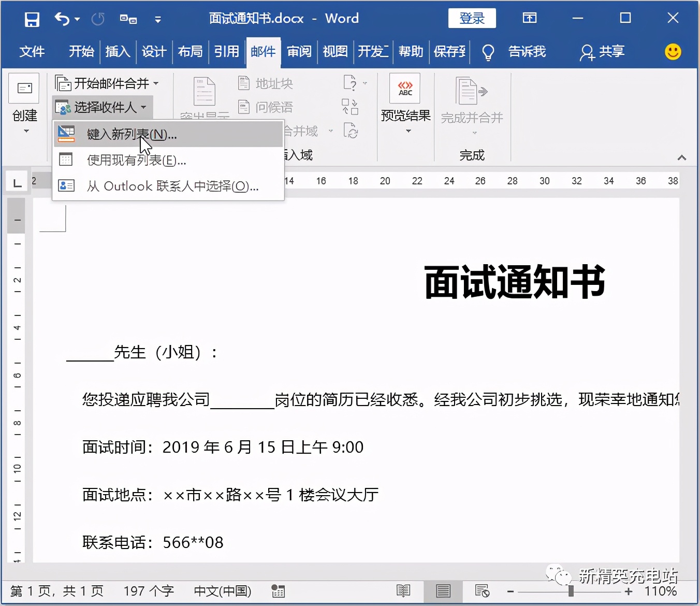Viewport: 700px width, 606px height.
Task: Switch to Print Layout view
Action: tap(443, 591)
